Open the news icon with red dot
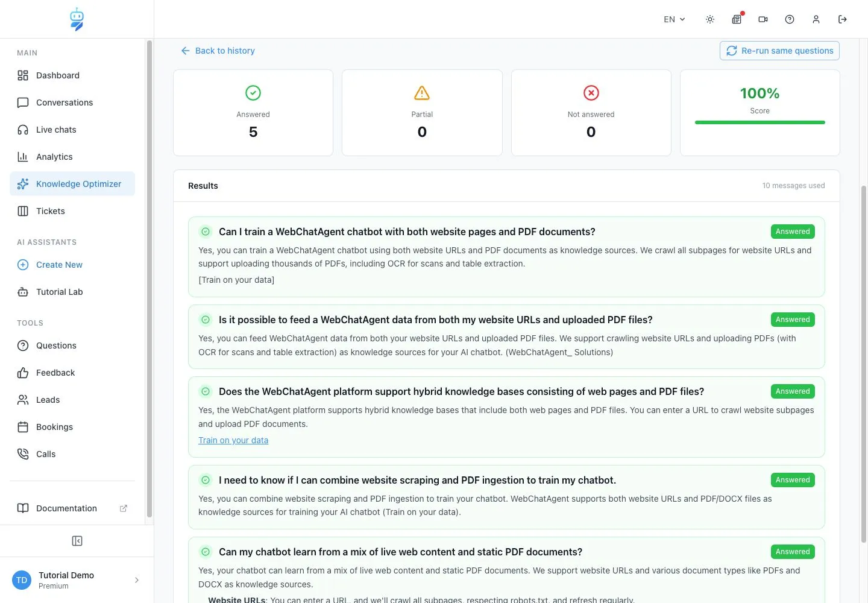This screenshot has height=603, width=868. 737,19
